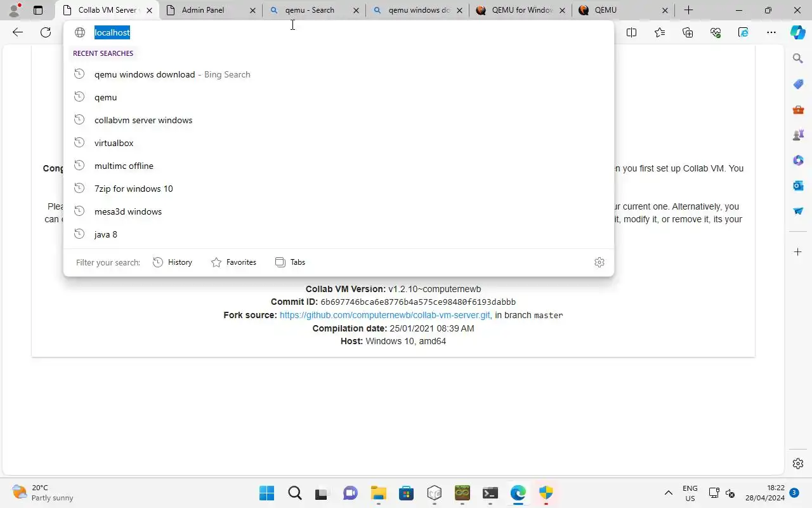Click the Commit ID hash text
Image resolution: width=812 pixels, height=508 pixels.
pos(418,302)
